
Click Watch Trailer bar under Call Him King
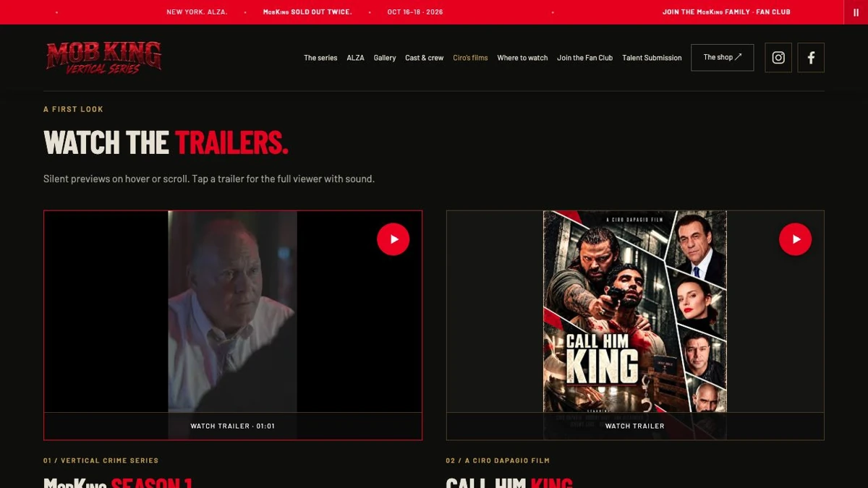pos(635,426)
